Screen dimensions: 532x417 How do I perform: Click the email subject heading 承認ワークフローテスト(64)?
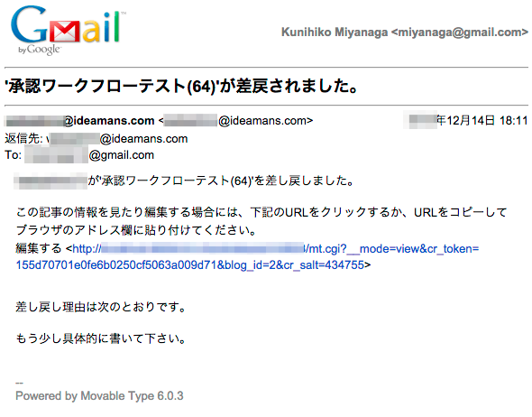pos(181,86)
